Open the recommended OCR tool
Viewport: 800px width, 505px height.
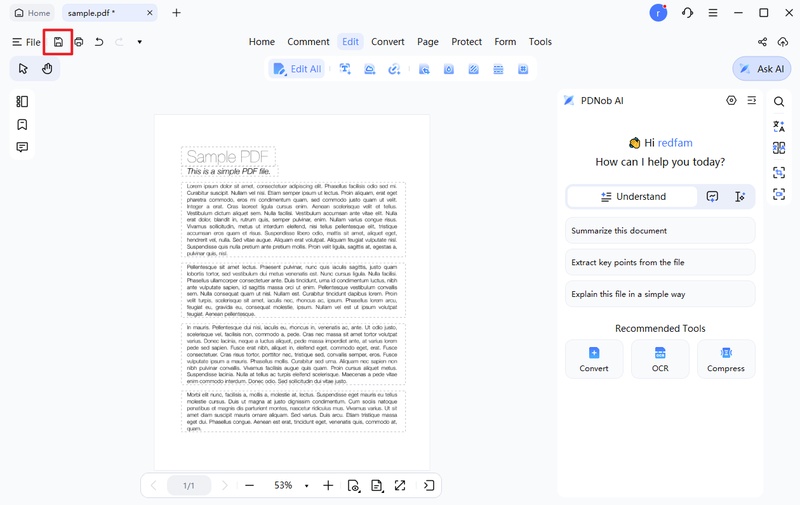(x=660, y=359)
